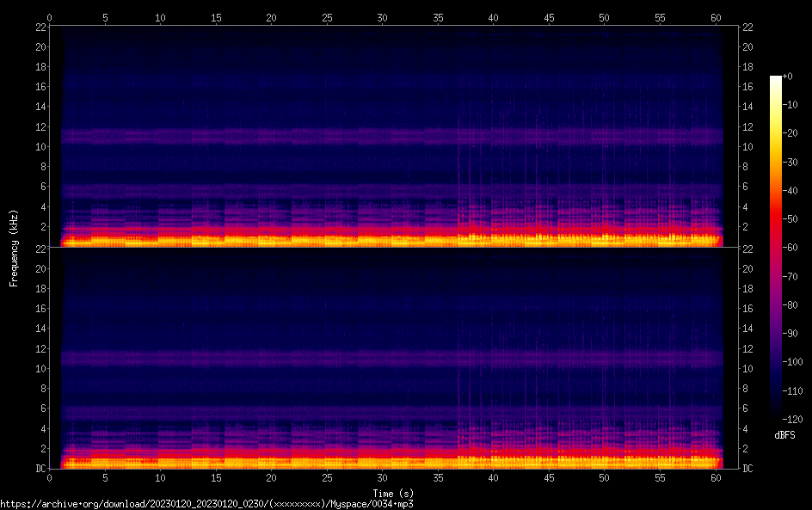Click the DC label on the left frequency axis

coord(40,469)
